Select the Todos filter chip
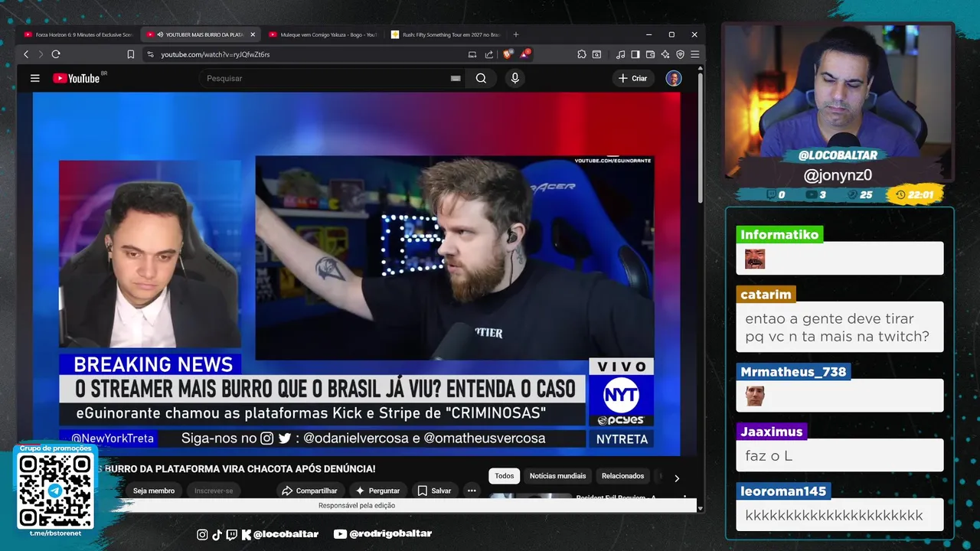 click(x=505, y=476)
